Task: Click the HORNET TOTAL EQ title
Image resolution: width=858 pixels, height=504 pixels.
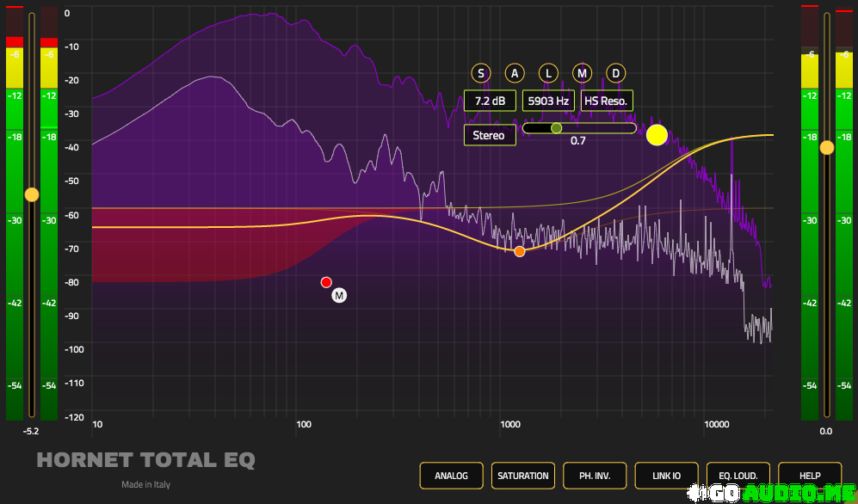Action: (146, 460)
